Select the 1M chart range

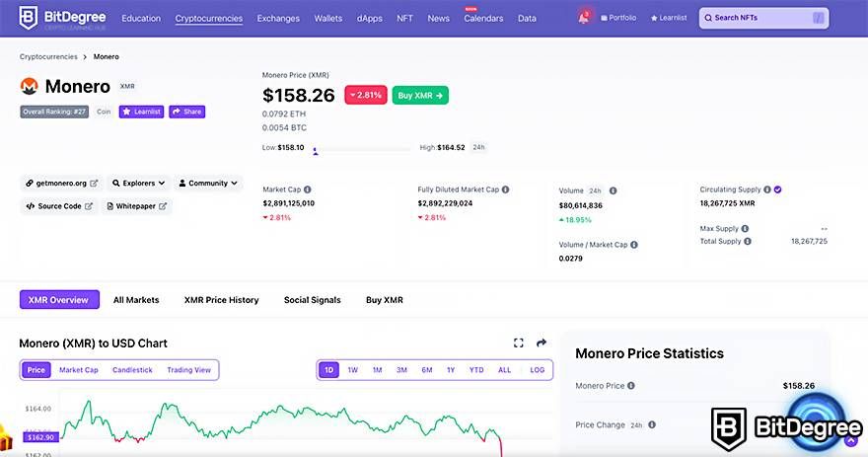tap(377, 370)
